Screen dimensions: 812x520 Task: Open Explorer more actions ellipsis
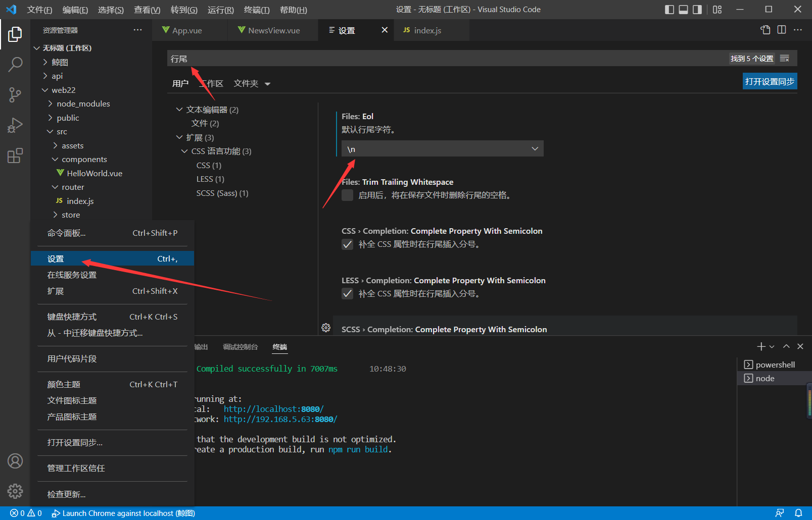tap(137, 30)
